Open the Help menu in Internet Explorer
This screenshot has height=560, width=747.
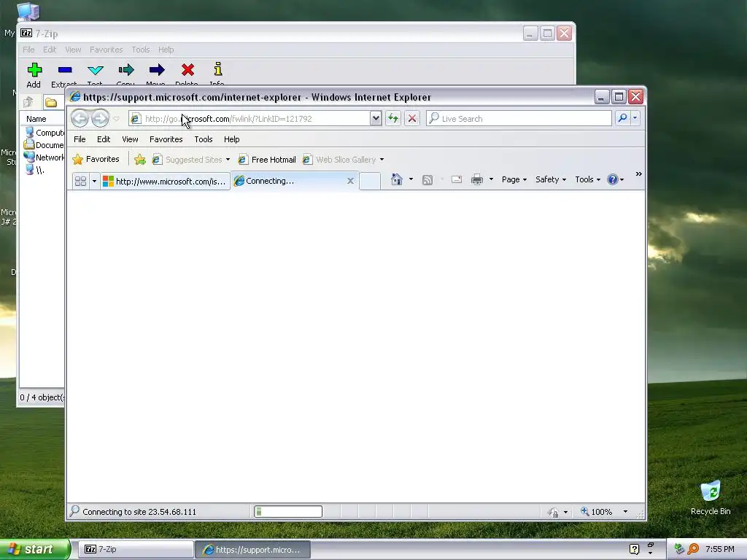click(231, 139)
